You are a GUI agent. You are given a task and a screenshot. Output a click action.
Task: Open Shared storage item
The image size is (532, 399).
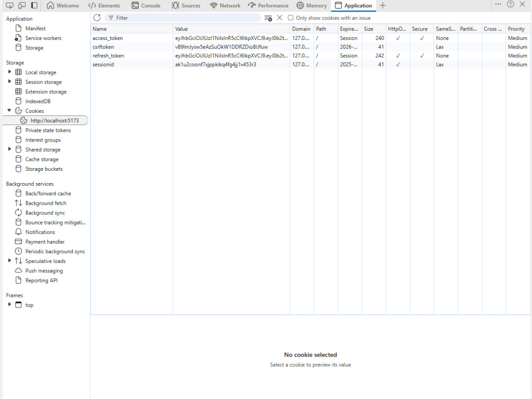[x=43, y=149]
